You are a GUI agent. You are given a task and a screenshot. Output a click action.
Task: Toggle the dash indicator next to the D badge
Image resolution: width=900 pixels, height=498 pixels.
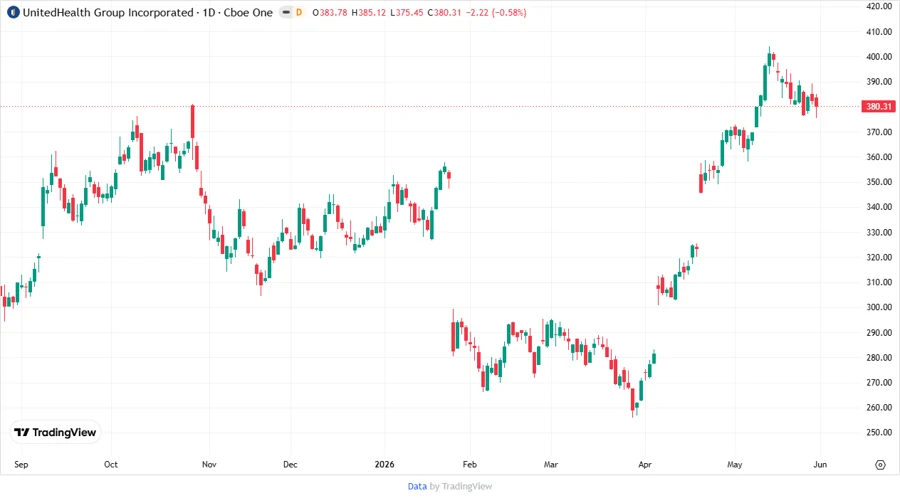[x=286, y=12]
